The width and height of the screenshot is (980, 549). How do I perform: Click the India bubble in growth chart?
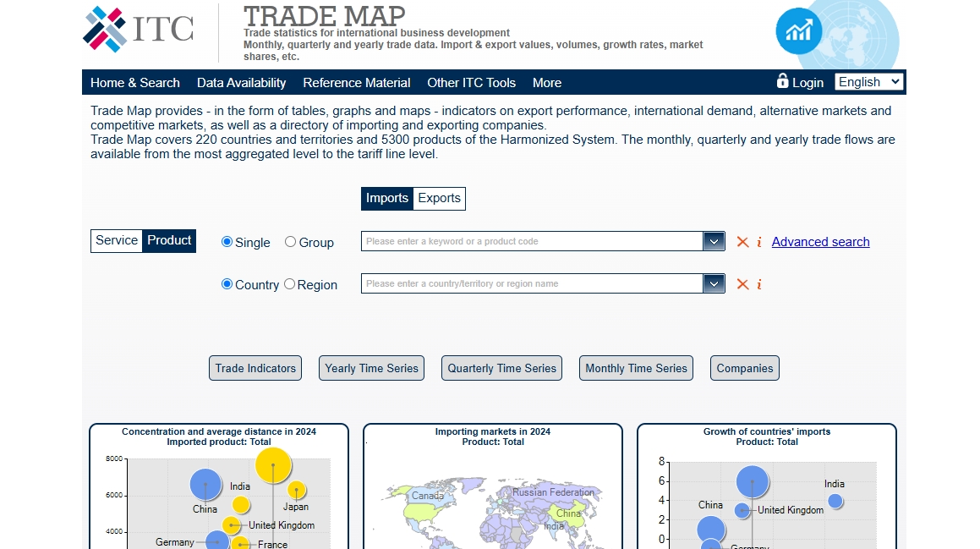[835, 501]
